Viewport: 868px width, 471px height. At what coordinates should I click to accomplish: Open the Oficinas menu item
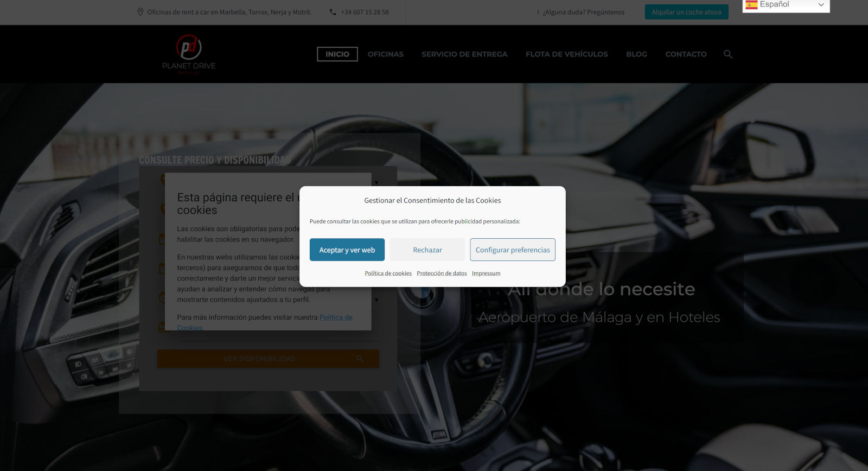[x=385, y=54]
